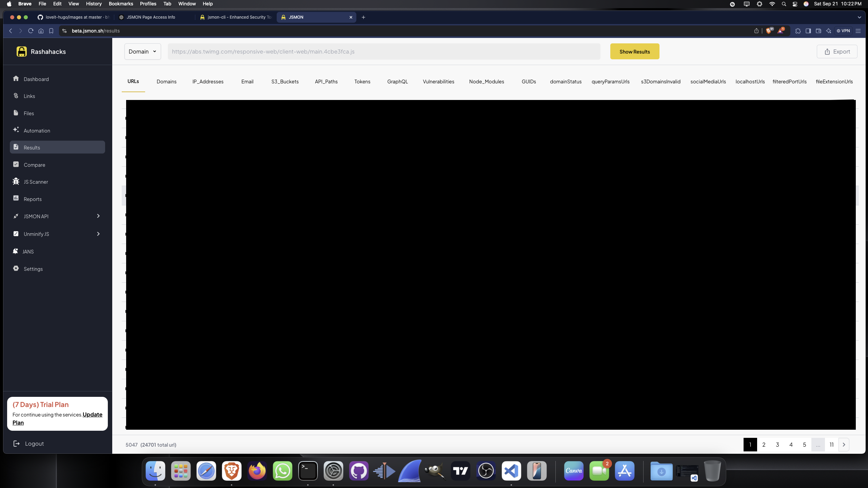This screenshot has height=488, width=868.
Task: Open the Settings gear in the sidebar
Action: [x=16, y=268]
